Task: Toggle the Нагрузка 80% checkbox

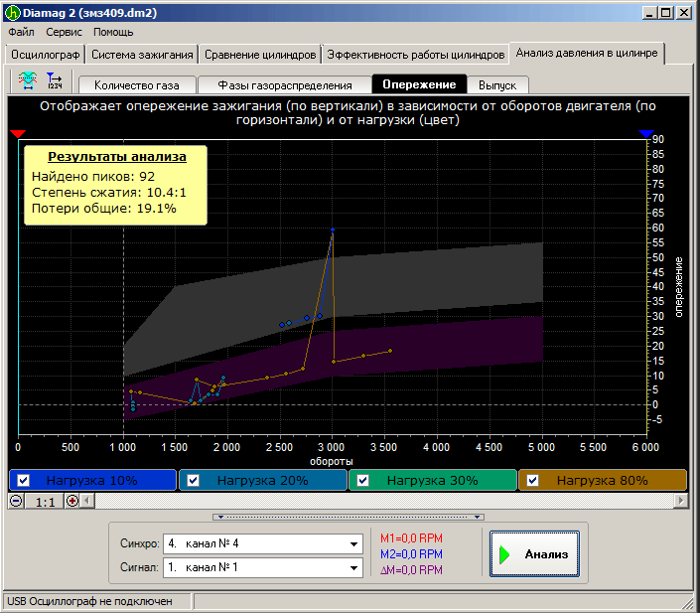Action: point(532,480)
